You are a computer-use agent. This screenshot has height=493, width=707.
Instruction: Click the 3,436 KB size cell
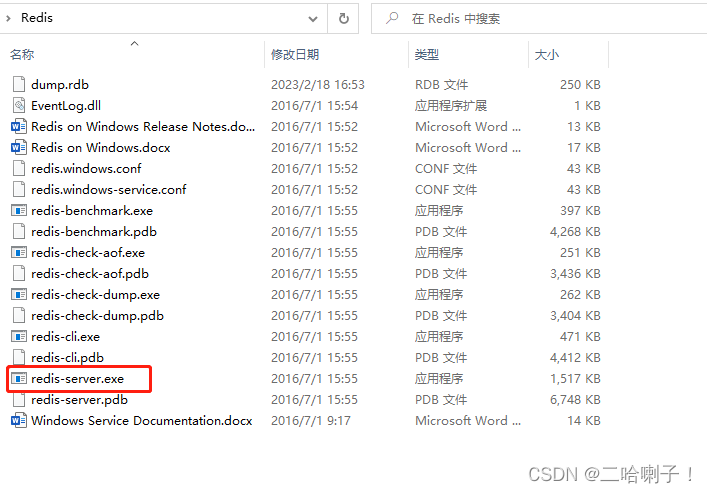pyautogui.click(x=575, y=273)
